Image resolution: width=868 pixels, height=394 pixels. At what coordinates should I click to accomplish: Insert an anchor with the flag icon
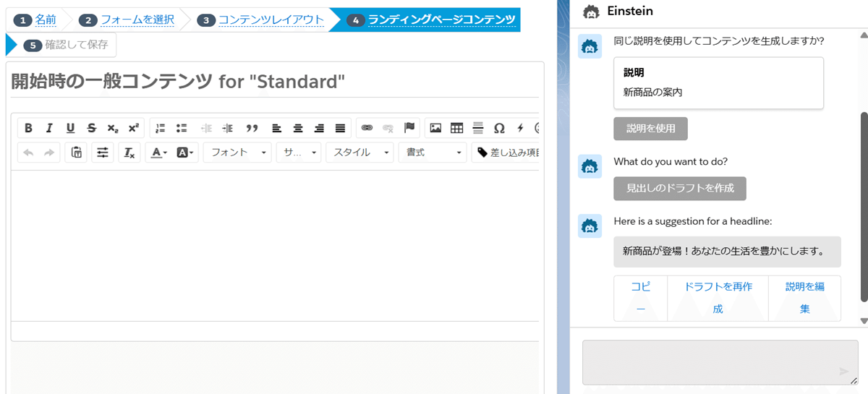click(409, 128)
